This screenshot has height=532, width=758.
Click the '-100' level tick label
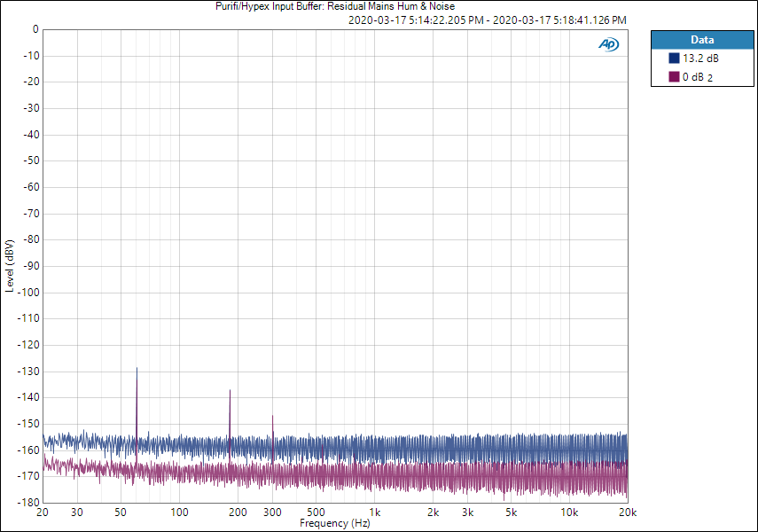coord(28,293)
